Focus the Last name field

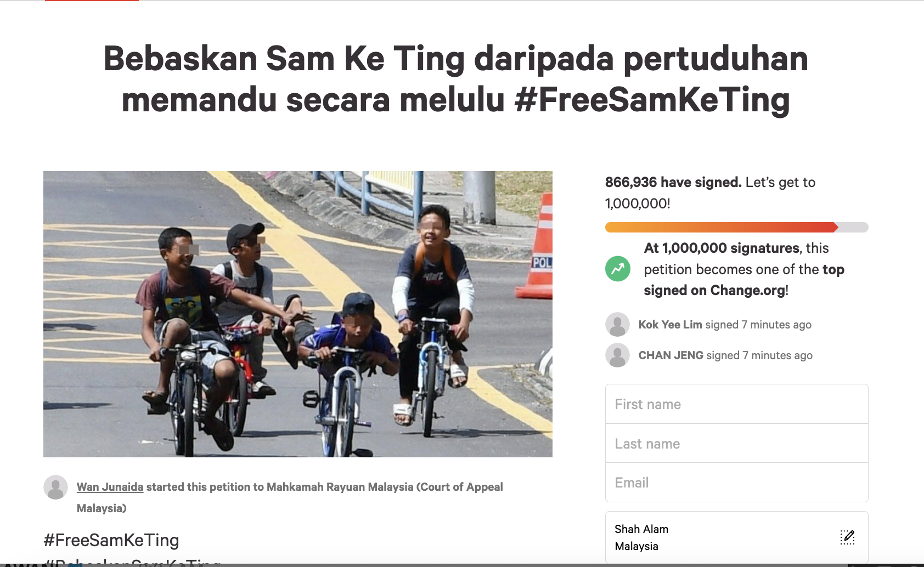coord(736,444)
